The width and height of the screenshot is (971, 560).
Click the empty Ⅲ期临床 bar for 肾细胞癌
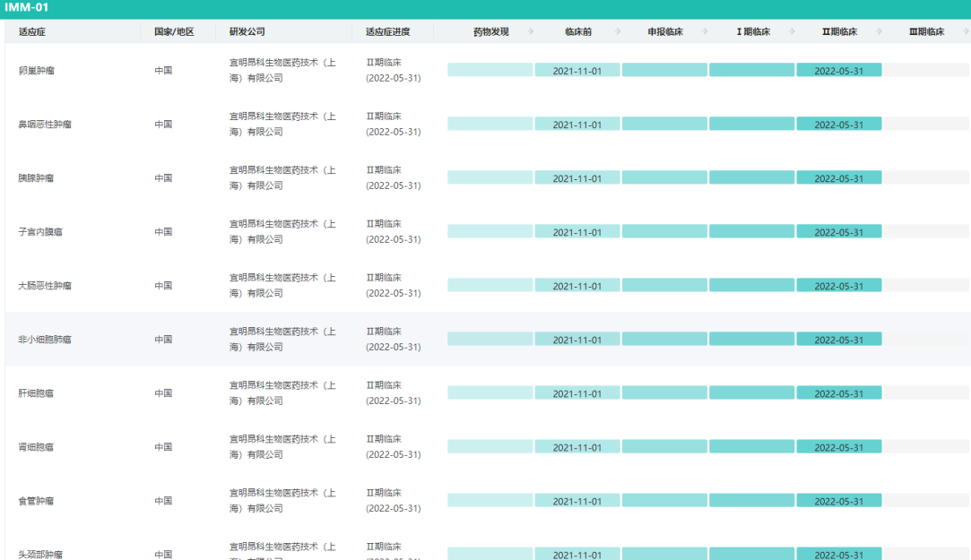[926, 447]
